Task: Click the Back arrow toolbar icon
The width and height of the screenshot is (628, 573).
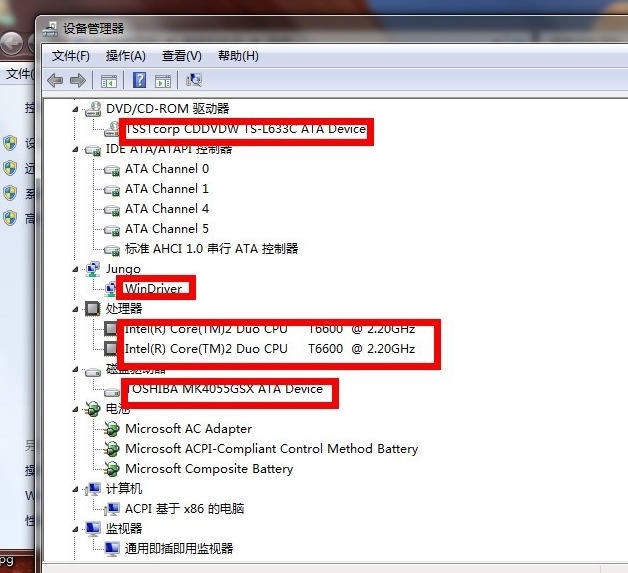Action: click(x=54, y=80)
